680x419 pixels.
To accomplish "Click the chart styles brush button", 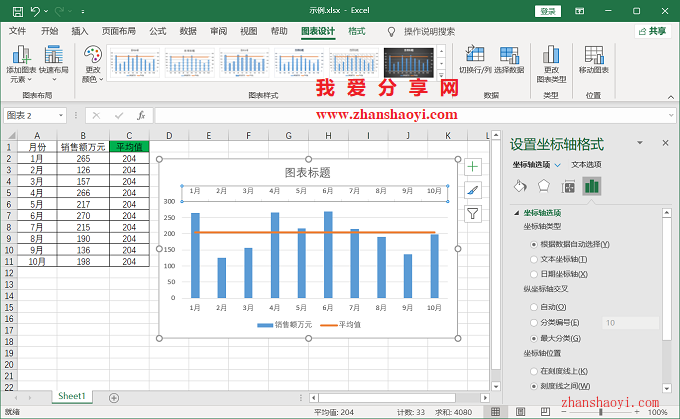I will [x=473, y=190].
